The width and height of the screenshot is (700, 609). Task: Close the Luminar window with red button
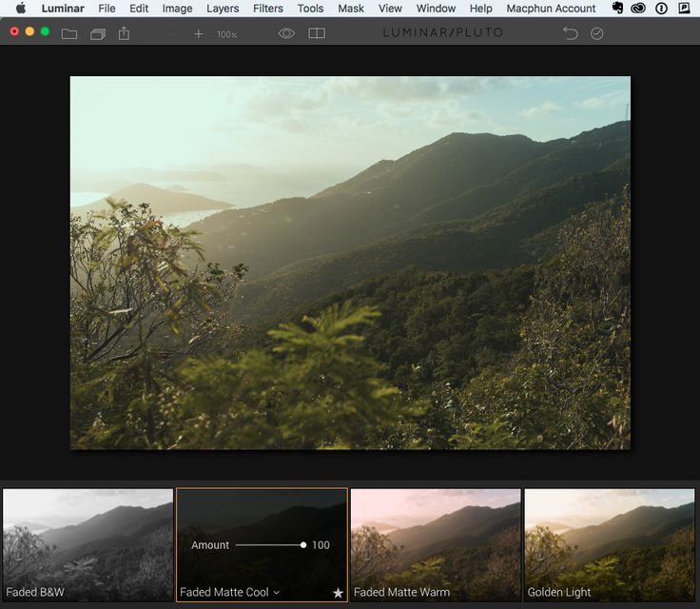14,31
